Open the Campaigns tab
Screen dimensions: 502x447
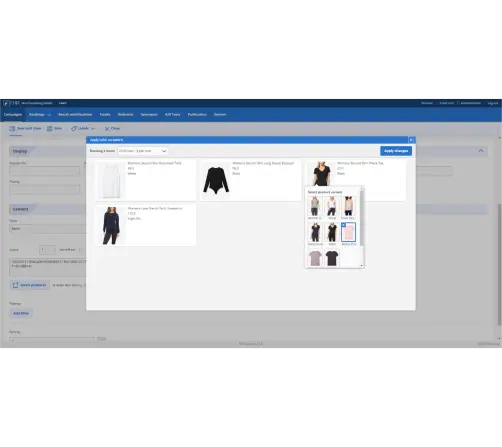(x=13, y=114)
